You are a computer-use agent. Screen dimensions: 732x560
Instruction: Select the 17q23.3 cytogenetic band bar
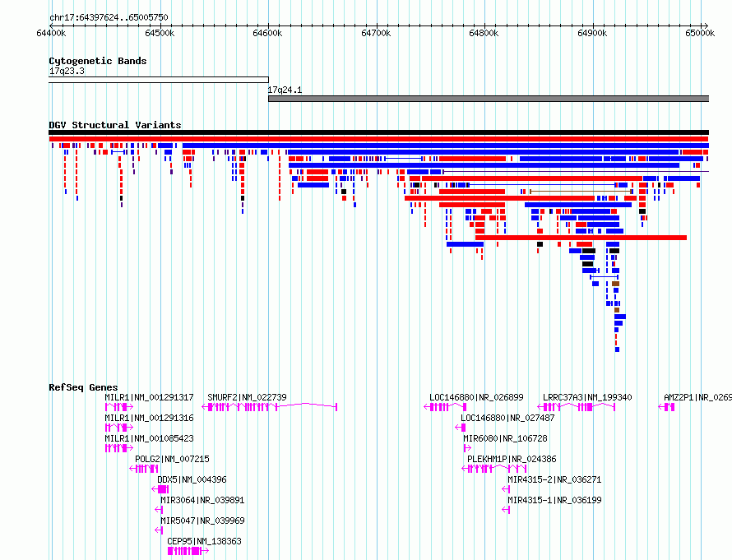point(159,80)
